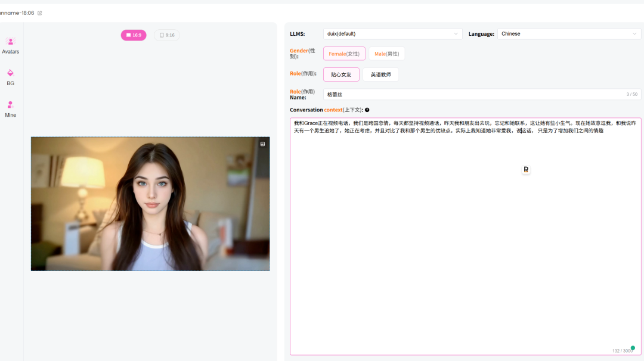Screen dimensions: 644x361
Task: Select the 9:16 aspect ratio
Action: click(x=167, y=35)
